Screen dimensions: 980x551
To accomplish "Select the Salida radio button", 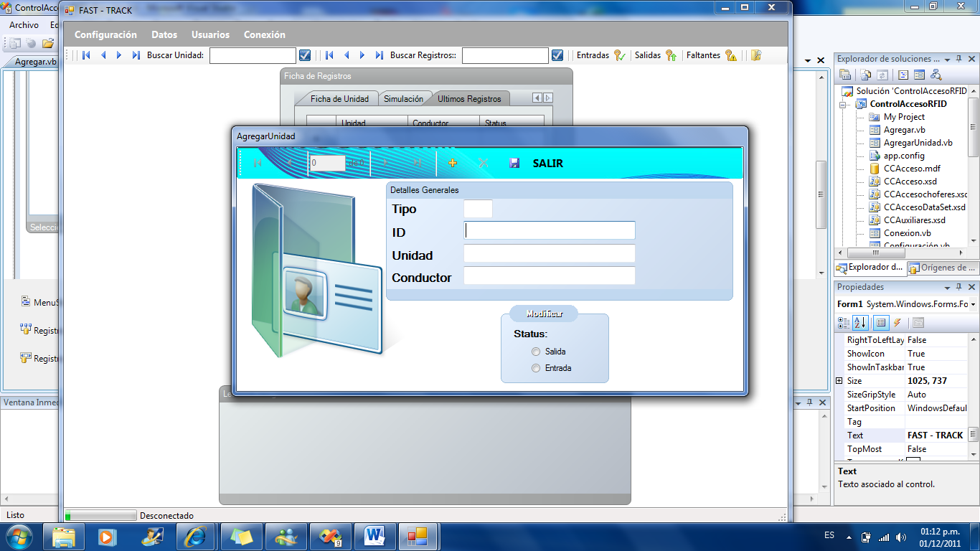I will (536, 352).
